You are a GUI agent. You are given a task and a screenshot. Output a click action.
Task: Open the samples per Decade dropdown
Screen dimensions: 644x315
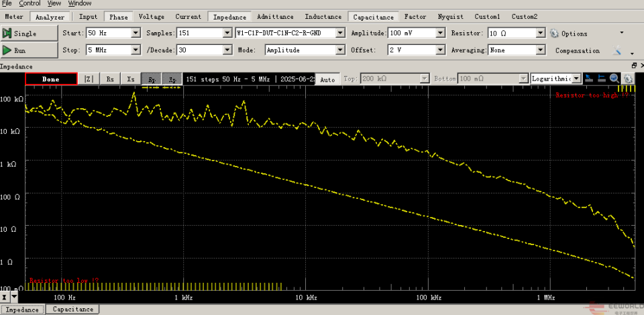point(227,50)
